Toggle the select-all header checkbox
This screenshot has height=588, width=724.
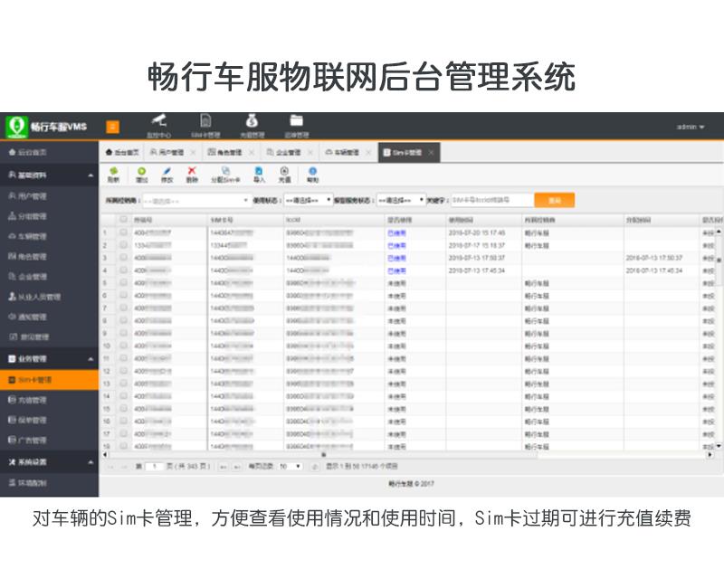(123, 220)
